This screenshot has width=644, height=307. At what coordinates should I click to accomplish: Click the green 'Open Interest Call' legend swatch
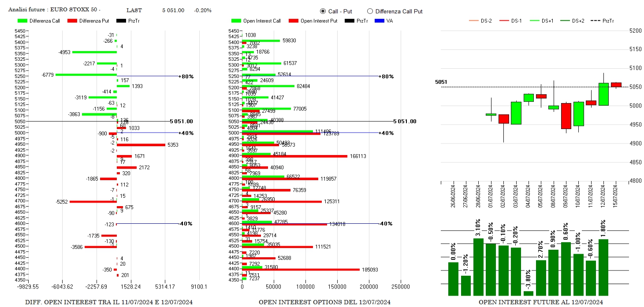click(236, 21)
